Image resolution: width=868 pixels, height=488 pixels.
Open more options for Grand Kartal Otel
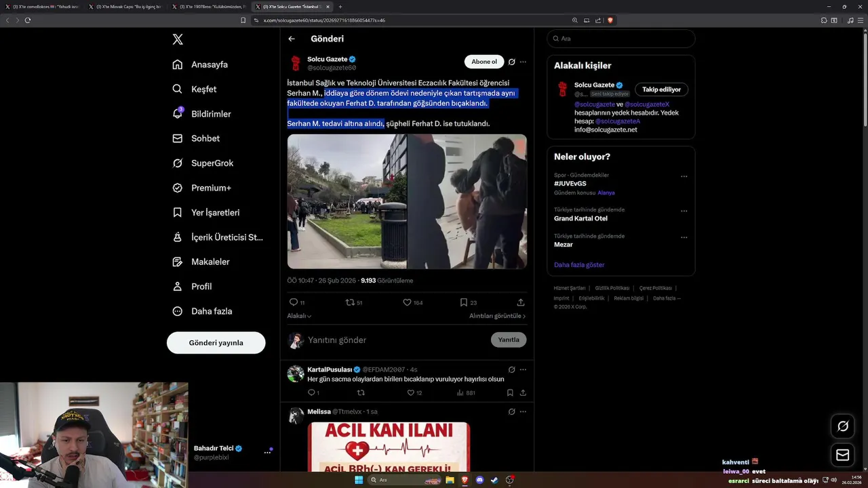684,211
